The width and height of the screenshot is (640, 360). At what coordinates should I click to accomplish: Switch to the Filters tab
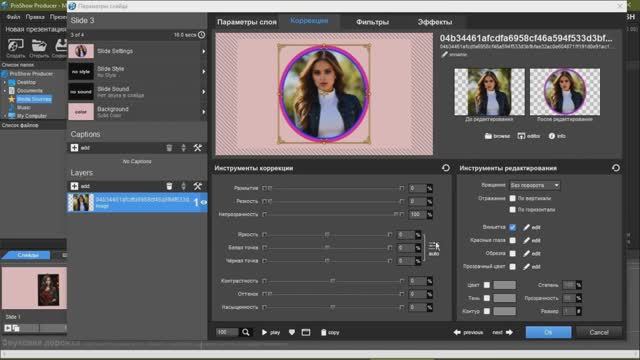(372, 22)
